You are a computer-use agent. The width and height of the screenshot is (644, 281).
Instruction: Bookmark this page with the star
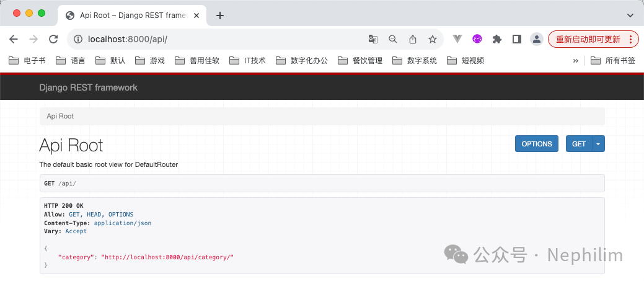coord(433,39)
